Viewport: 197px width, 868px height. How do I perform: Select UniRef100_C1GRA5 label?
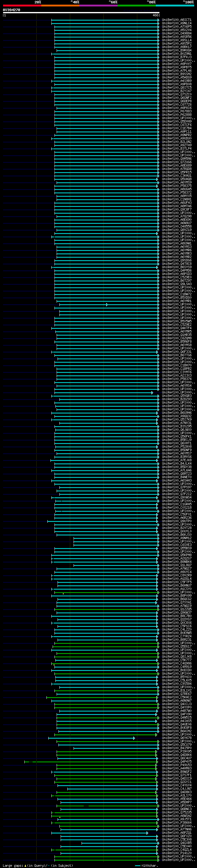tap(177, 504)
